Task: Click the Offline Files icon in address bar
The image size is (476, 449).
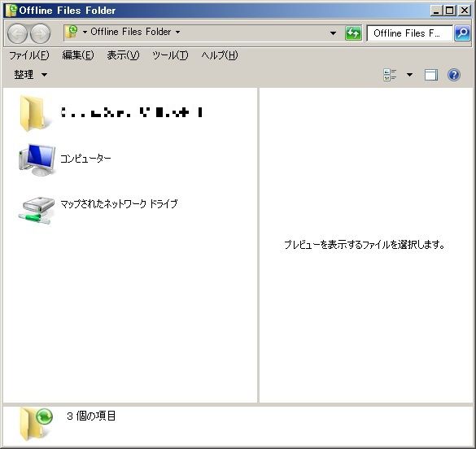Action: point(72,32)
